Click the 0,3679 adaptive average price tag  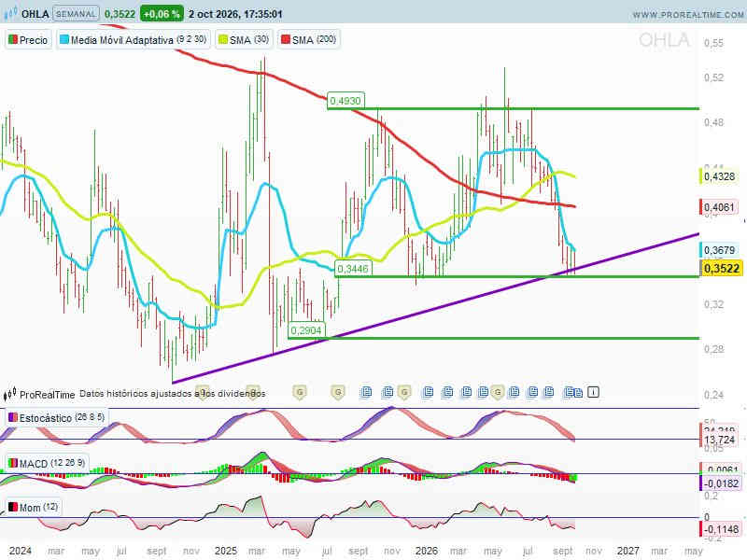[719, 250]
